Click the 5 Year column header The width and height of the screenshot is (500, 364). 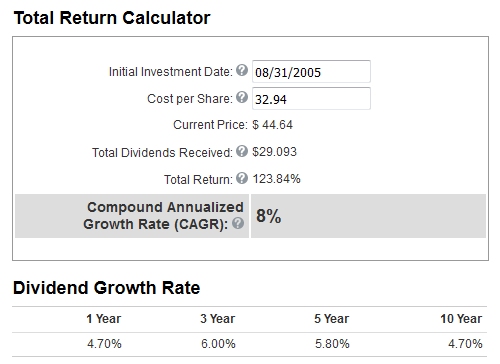point(332,319)
